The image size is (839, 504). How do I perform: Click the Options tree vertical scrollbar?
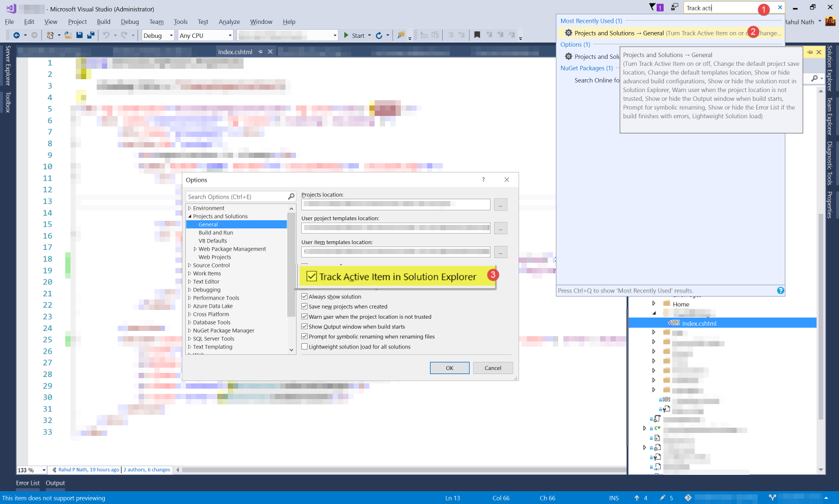point(291,279)
